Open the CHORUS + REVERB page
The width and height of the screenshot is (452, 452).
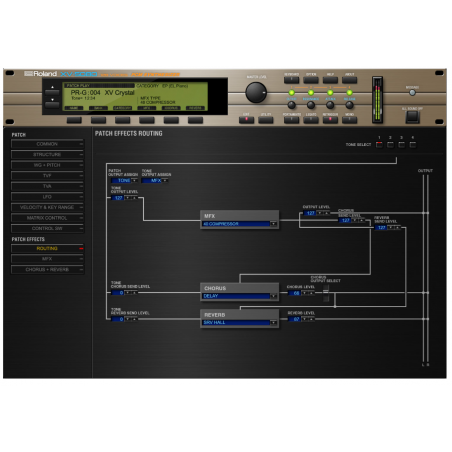click(x=47, y=269)
